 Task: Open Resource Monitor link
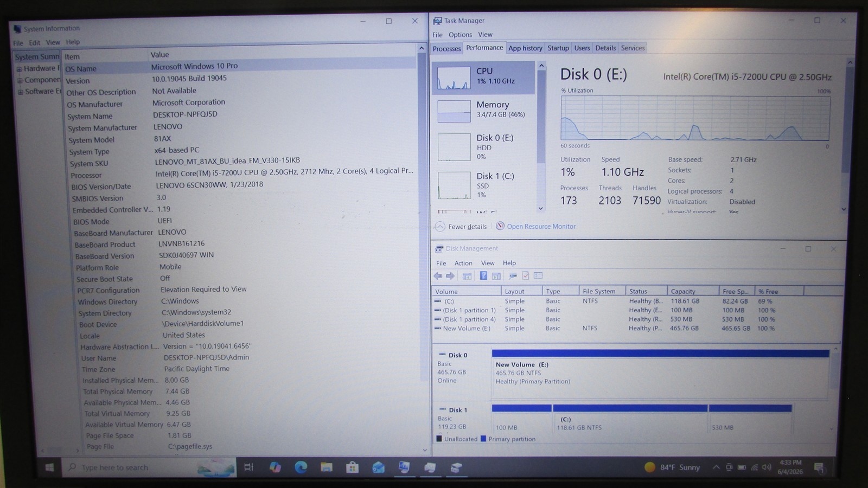pos(541,227)
